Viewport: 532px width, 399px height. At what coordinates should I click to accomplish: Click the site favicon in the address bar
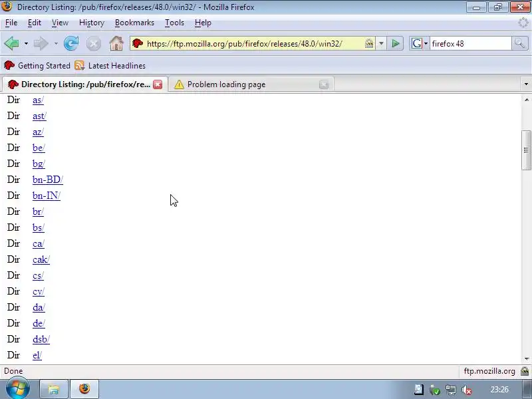(138, 43)
